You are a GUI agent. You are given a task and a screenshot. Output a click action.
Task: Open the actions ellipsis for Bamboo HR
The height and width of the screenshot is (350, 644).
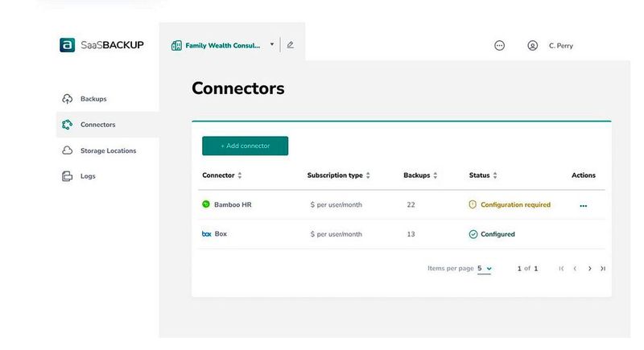point(584,206)
